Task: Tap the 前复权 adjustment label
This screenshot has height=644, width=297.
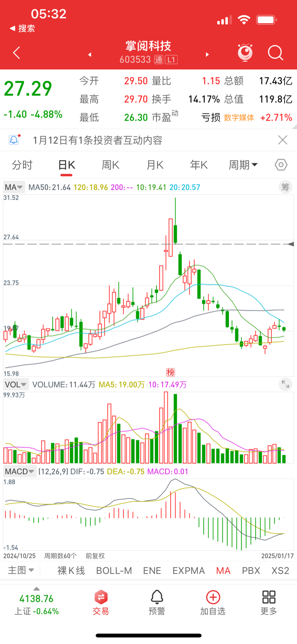Action: (95, 556)
